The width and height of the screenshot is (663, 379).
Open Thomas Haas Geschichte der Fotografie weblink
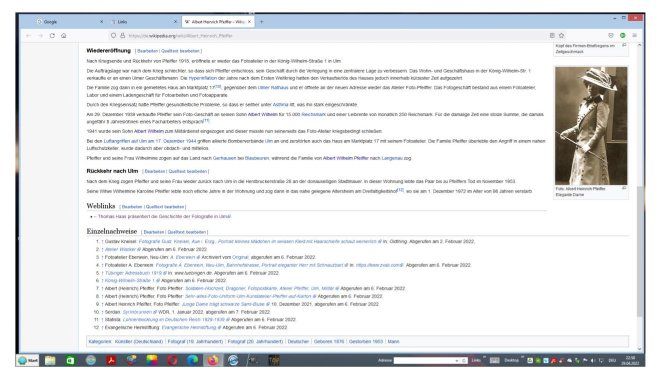pos(164,217)
